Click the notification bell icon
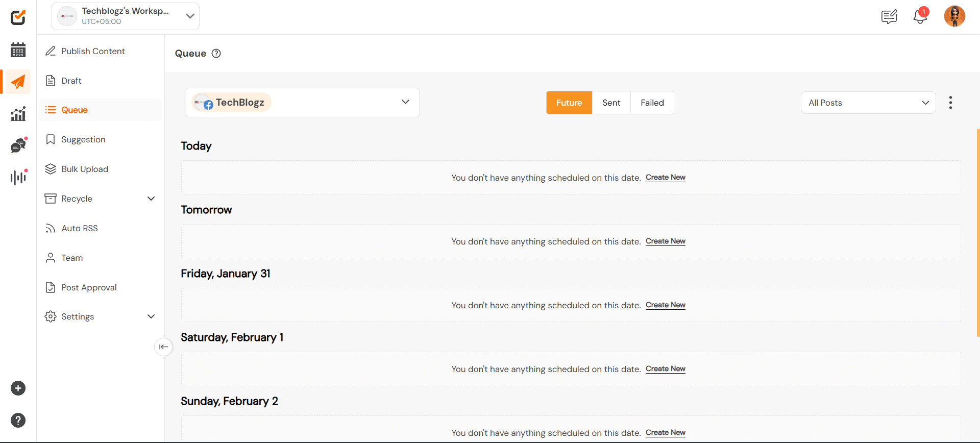980x443 pixels. 920,16
